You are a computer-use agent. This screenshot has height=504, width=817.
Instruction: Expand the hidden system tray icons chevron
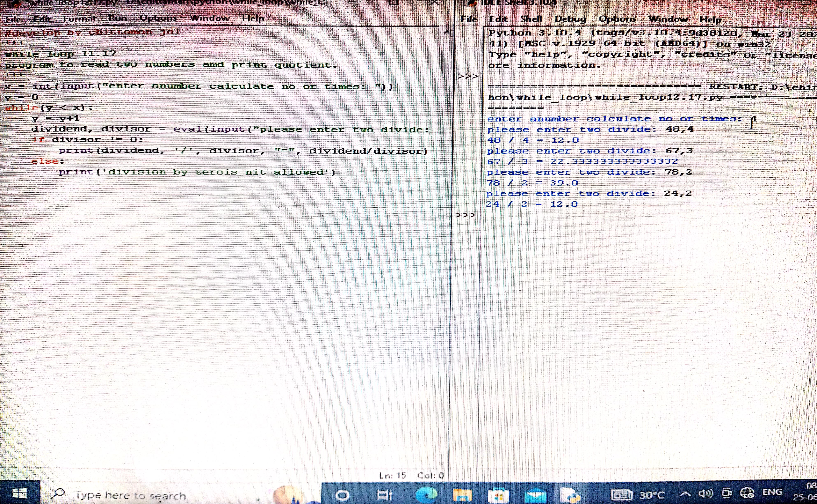pyautogui.click(x=685, y=494)
